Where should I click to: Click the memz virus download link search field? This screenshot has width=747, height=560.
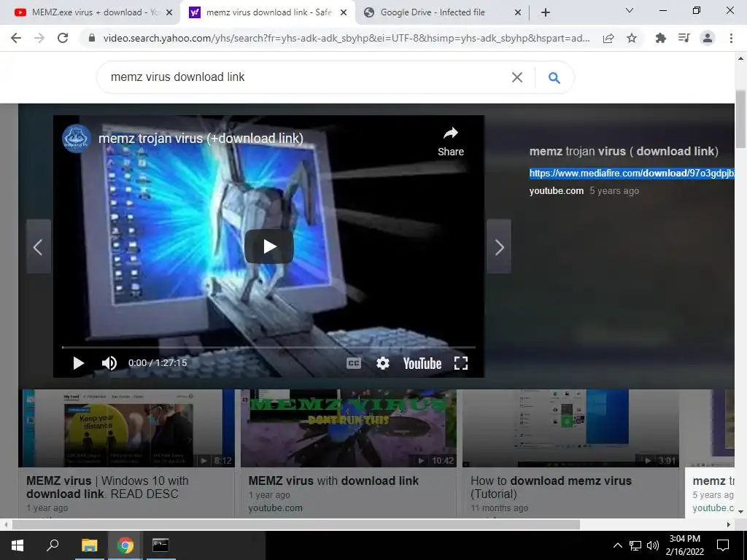pos(305,77)
